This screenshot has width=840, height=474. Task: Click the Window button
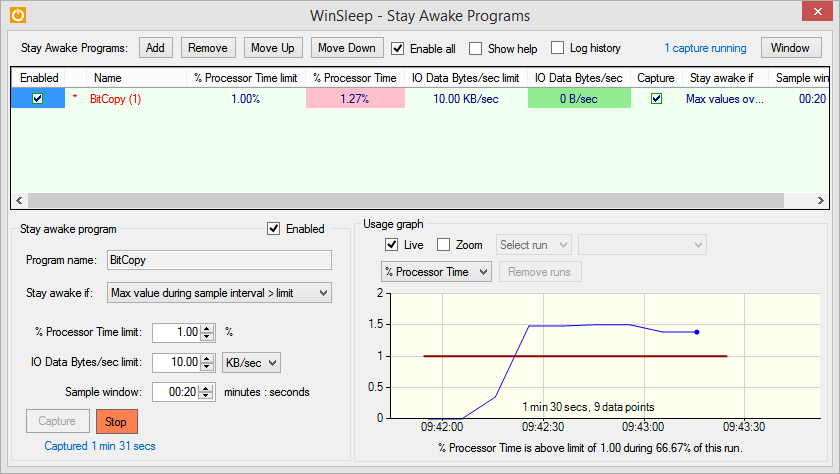[790, 48]
